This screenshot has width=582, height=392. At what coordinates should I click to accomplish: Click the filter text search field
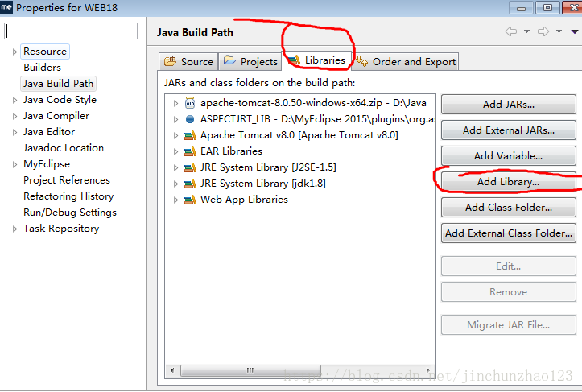(71, 31)
